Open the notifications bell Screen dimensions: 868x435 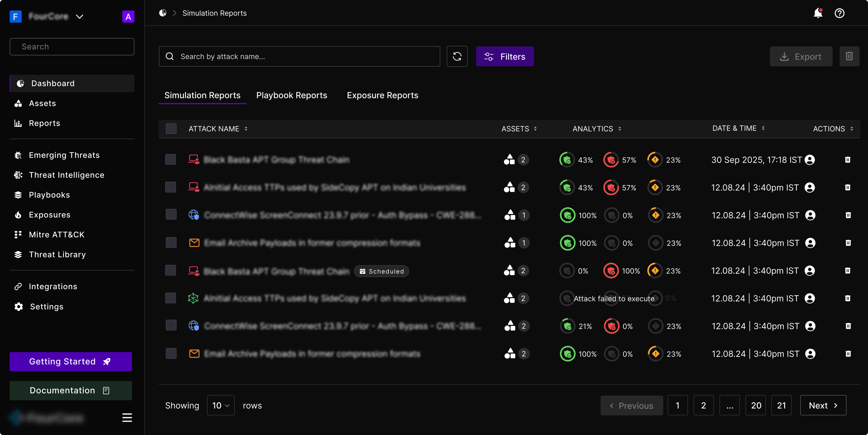pos(818,13)
